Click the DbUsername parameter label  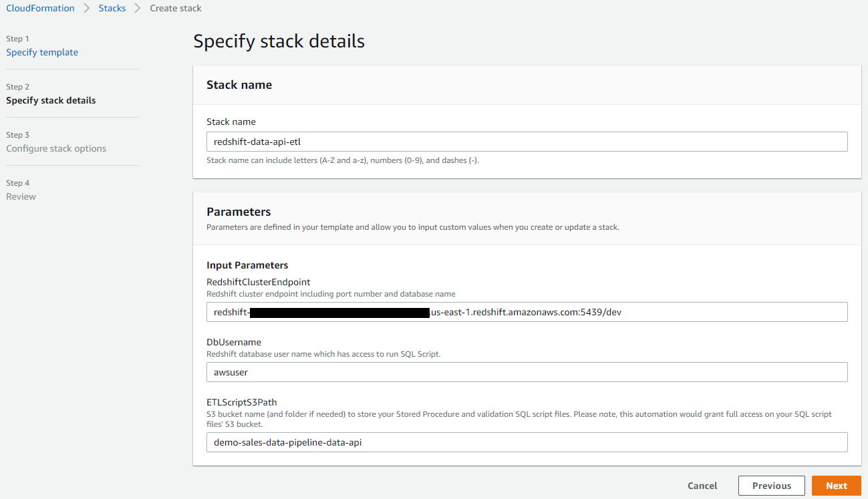234,342
